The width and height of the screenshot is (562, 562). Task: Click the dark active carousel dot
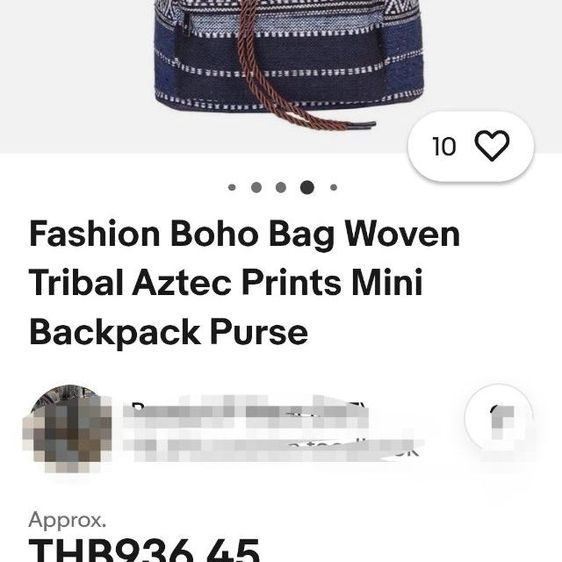point(307,187)
